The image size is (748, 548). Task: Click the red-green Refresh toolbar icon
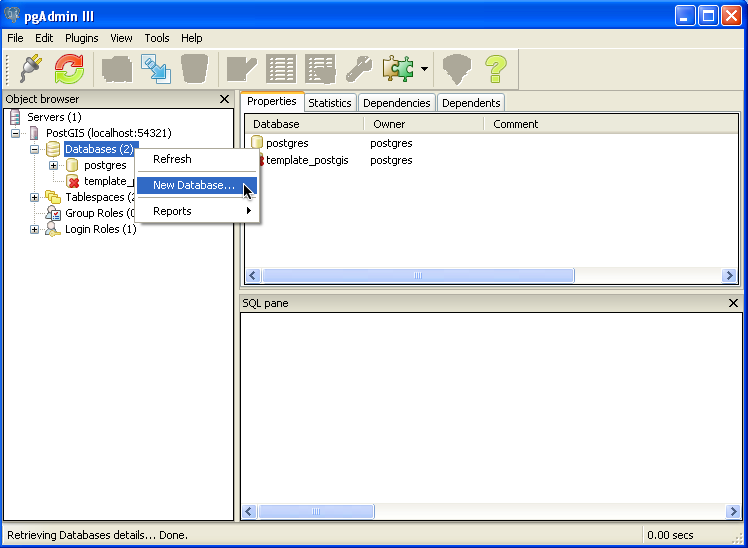(69, 69)
